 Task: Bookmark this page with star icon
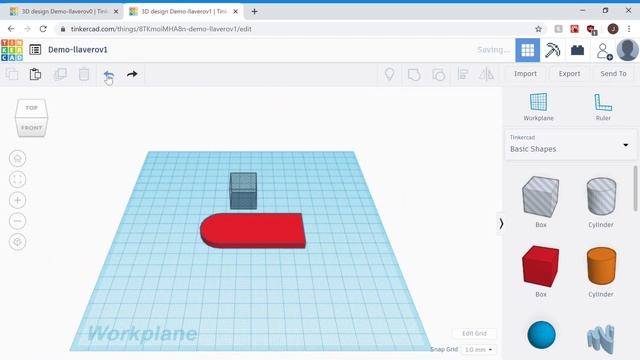pyautogui.click(x=538, y=29)
